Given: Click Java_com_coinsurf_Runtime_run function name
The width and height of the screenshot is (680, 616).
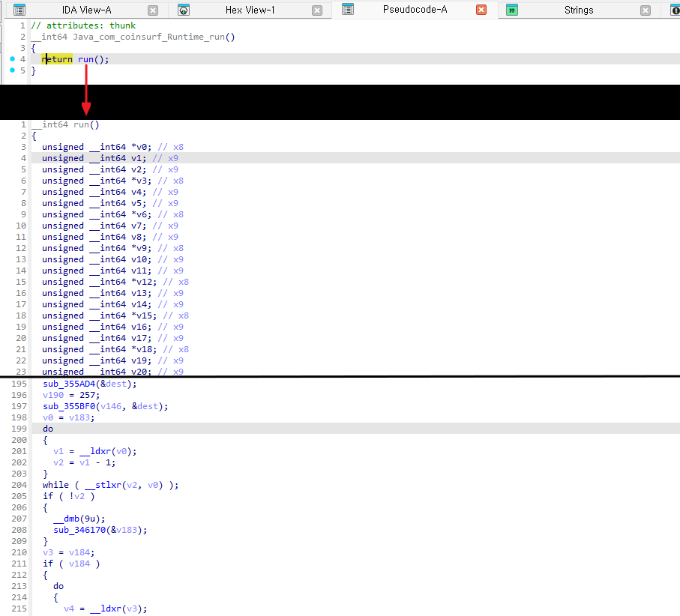Looking at the screenshot, I should pyautogui.click(x=148, y=37).
